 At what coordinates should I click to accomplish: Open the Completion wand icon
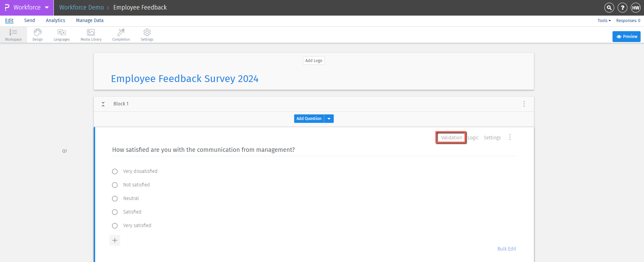[121, 33]
